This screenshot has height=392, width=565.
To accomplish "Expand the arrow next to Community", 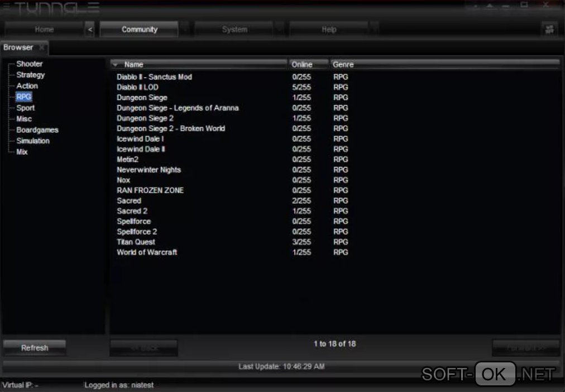I will coord(184,29).
